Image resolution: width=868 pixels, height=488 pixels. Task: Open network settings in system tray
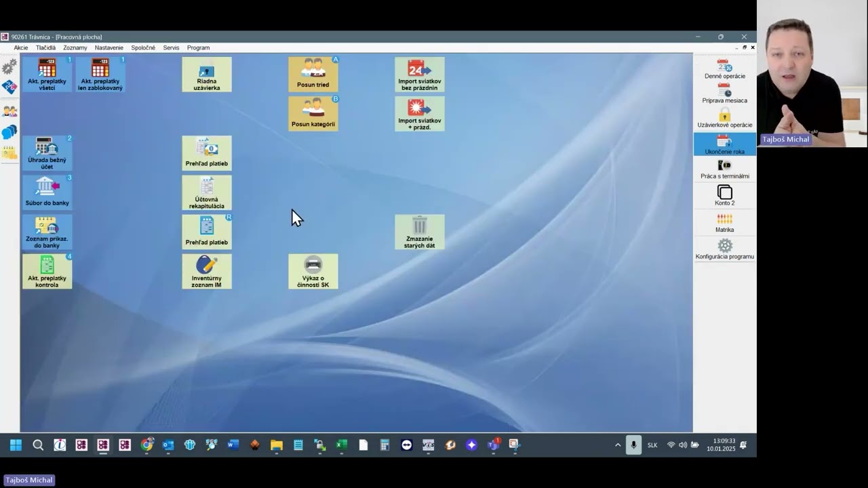[671, 445]
